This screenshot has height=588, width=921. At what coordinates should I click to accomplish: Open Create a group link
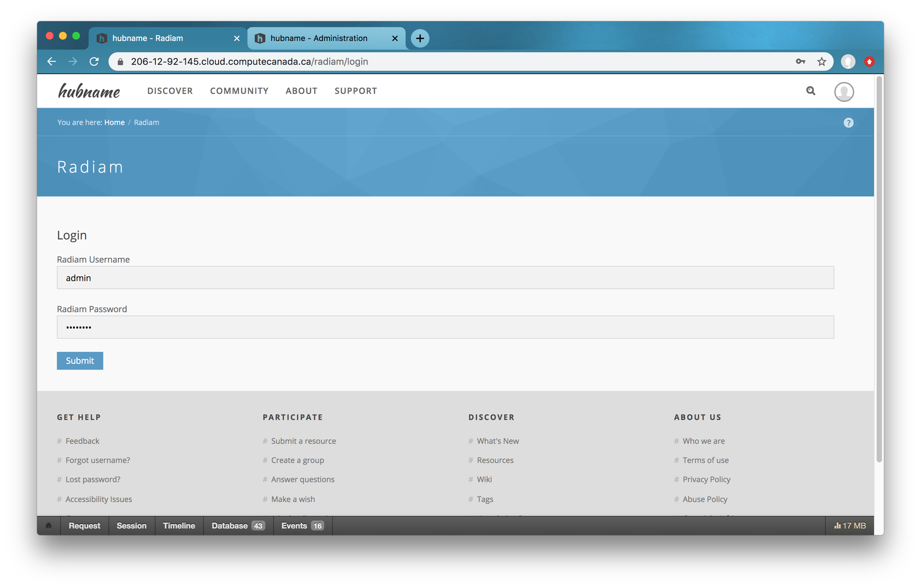coord(298,460)
